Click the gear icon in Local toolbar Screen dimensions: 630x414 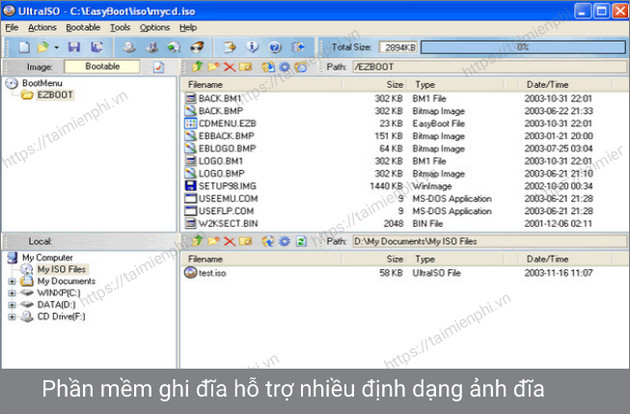point(284,241)
